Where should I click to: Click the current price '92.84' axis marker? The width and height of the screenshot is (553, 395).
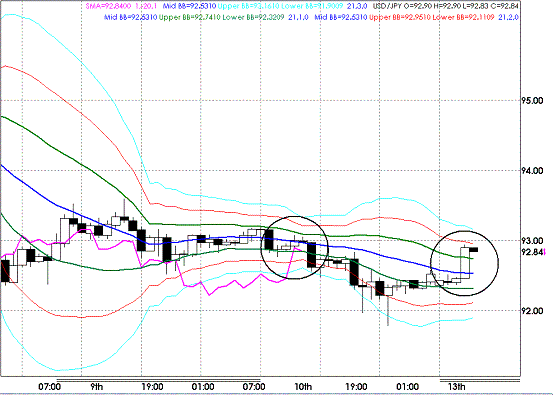(x=533, y=252)
